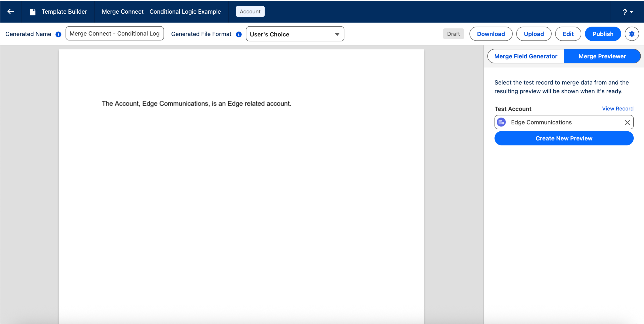This screenshot has width=644, height=324.
Task: Click the Generated File Format info icon
Action: [x=239, y=34]
